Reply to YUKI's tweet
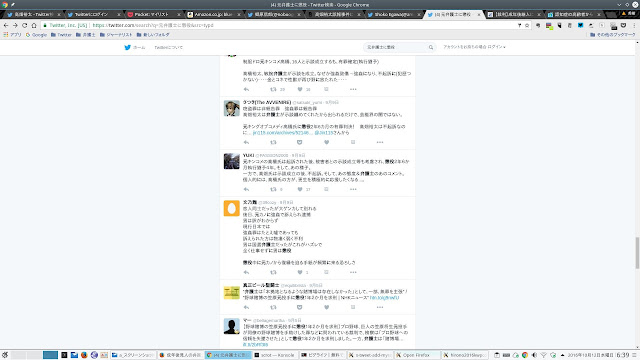This screenshot has height=360, width=640. tap(246, 189)
